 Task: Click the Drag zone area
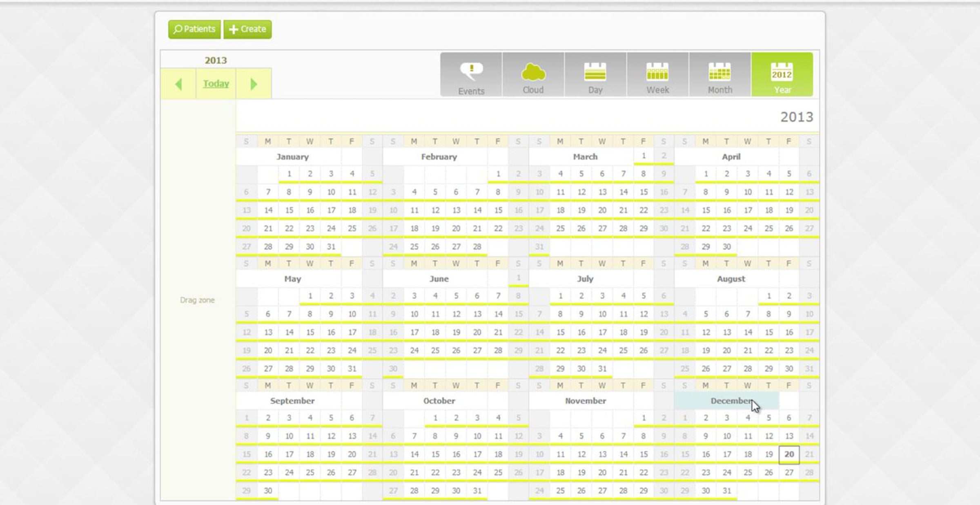(197, 300)
